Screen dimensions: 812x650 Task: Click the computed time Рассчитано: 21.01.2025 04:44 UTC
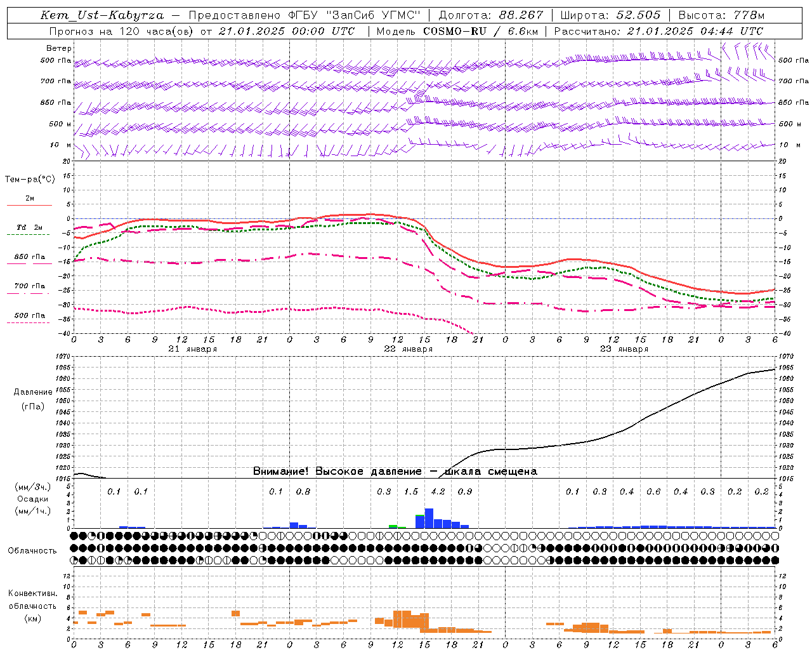[658, 31]
